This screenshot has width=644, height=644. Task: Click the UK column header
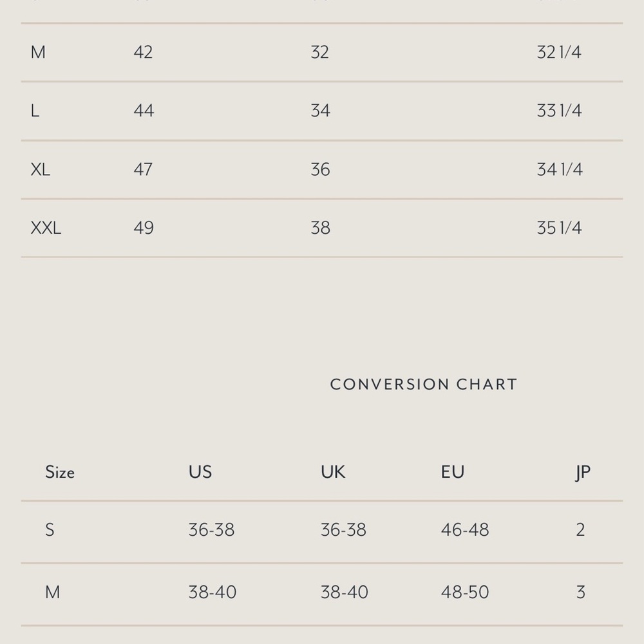tap(333, 472)
